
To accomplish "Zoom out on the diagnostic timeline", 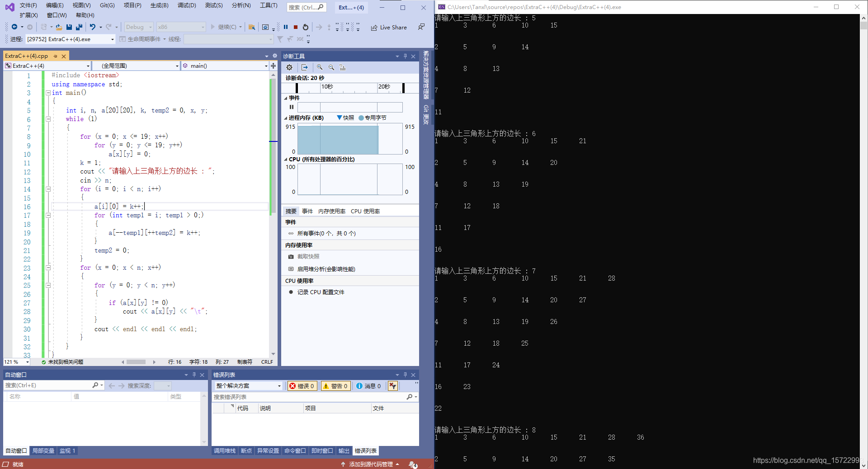I will [331, 67].
